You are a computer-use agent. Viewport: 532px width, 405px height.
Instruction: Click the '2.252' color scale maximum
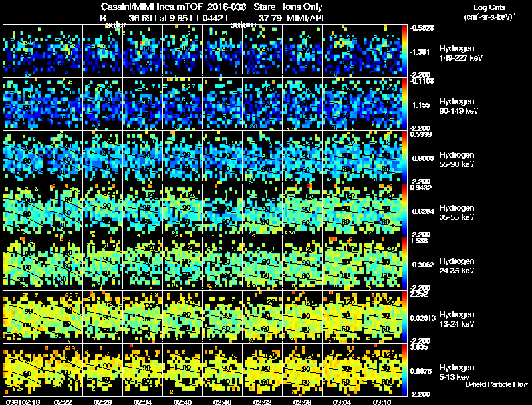[x=419, y=294]
